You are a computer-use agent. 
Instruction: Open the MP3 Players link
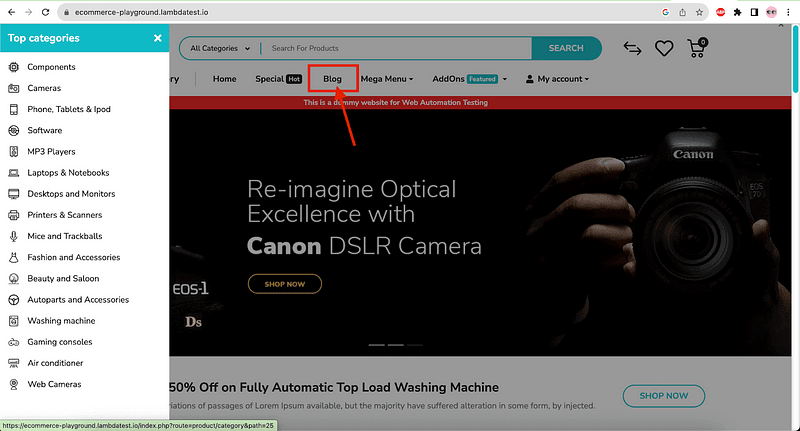(51, 151)
